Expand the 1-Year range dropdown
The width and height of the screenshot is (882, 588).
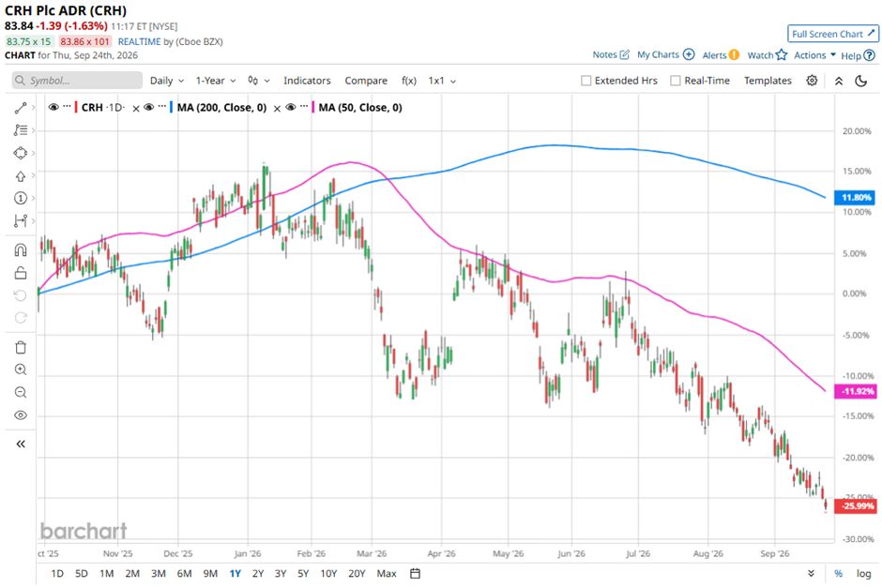(x=216, y=81)
